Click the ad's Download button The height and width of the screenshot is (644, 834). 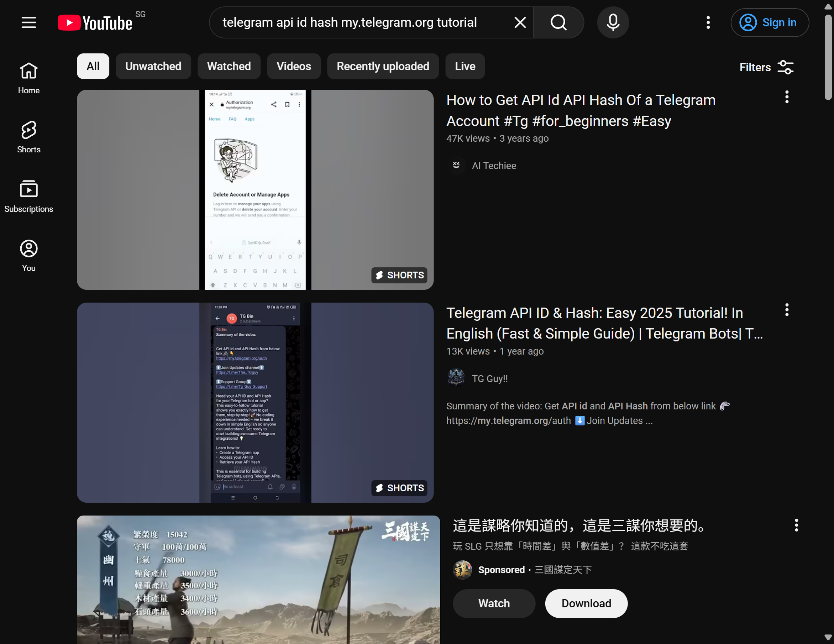(586, 603)
